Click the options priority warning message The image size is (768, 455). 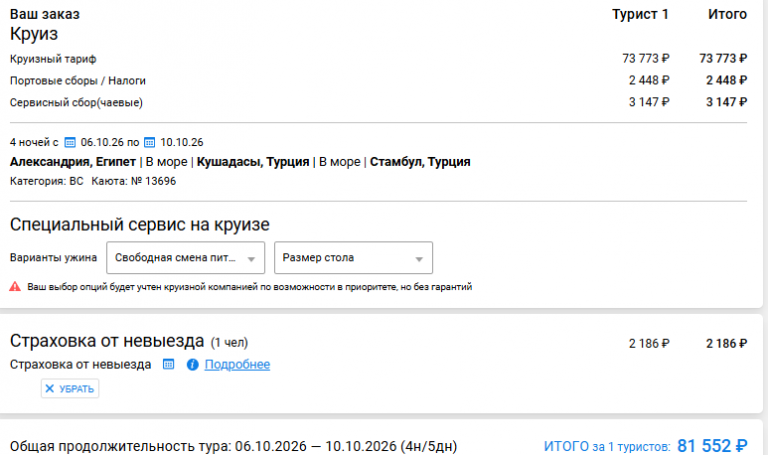pos(249,287)
